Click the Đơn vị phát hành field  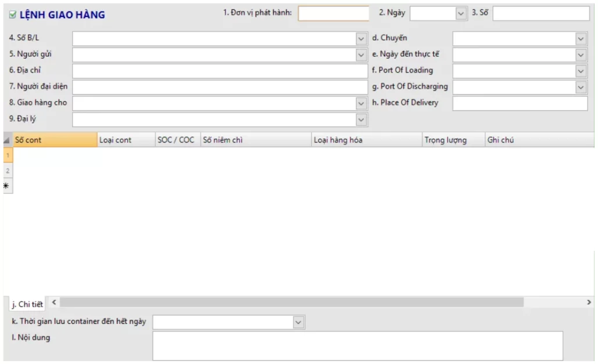tap(334, 13)
